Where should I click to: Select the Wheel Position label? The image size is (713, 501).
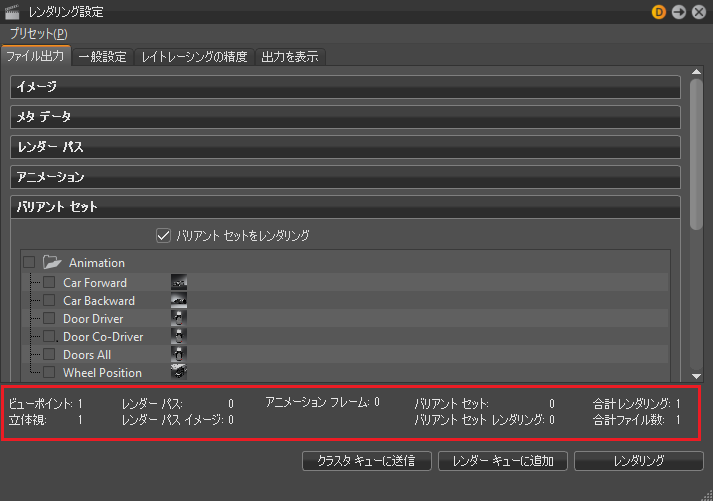tap(102, 373)
